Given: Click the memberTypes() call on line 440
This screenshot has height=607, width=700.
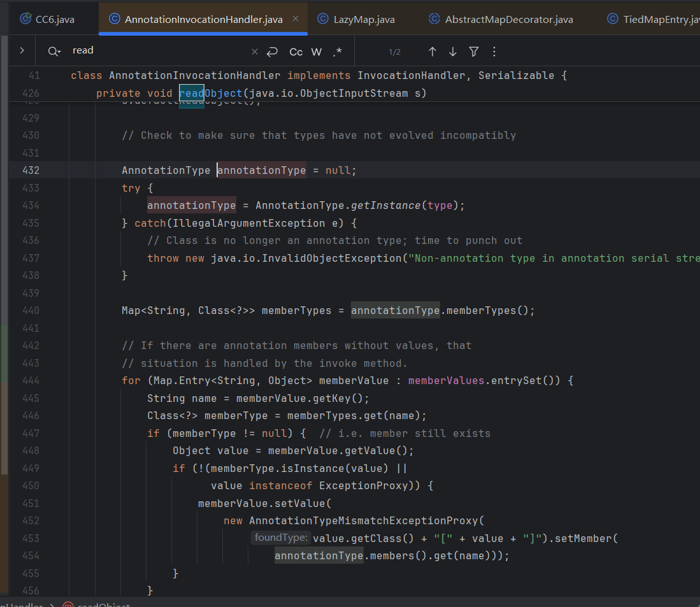Looking at the screenshot, I should coord(487,311).
